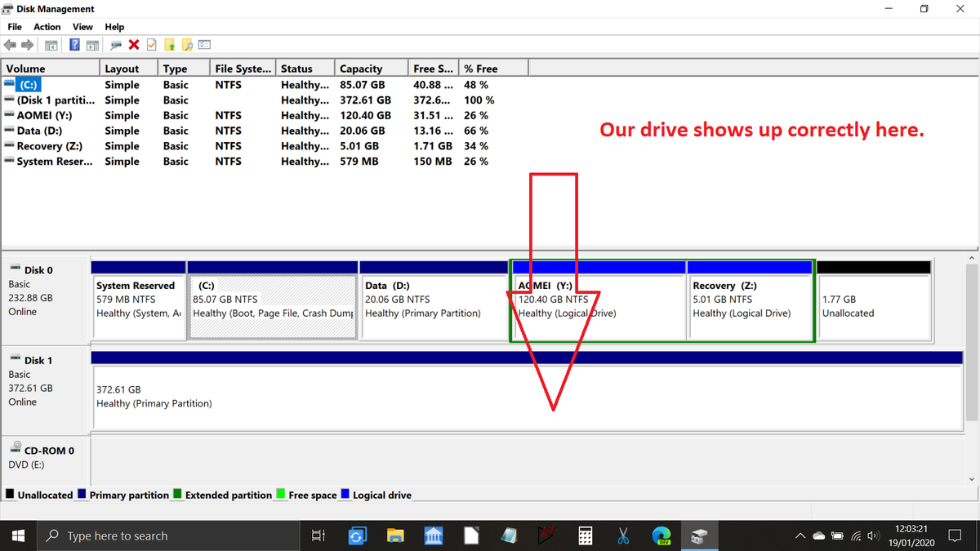Screen dimensions: 980x551
Task: Expand hidden icons in the system tray
Action: coord(800,535)
